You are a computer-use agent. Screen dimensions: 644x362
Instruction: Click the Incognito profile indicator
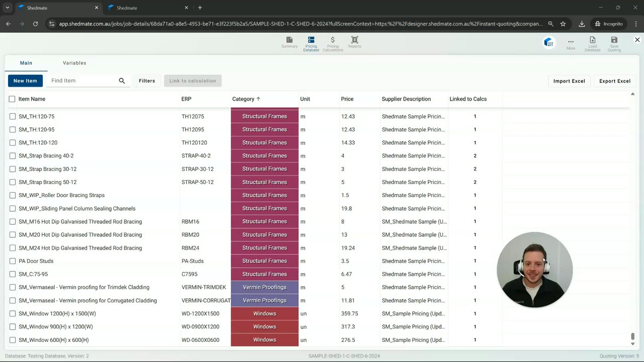coord(609,24)
